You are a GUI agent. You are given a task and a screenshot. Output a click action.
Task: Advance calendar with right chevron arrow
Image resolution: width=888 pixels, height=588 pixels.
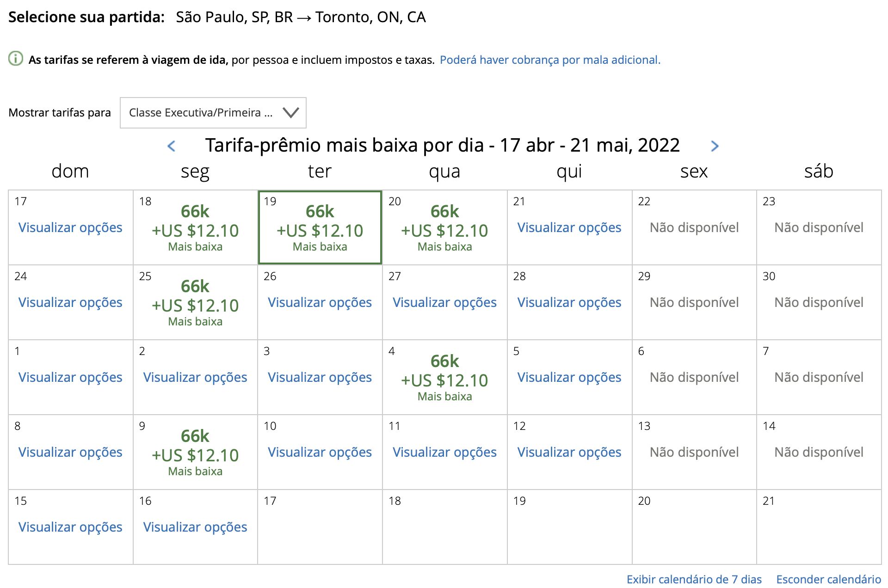click(715, 146)
